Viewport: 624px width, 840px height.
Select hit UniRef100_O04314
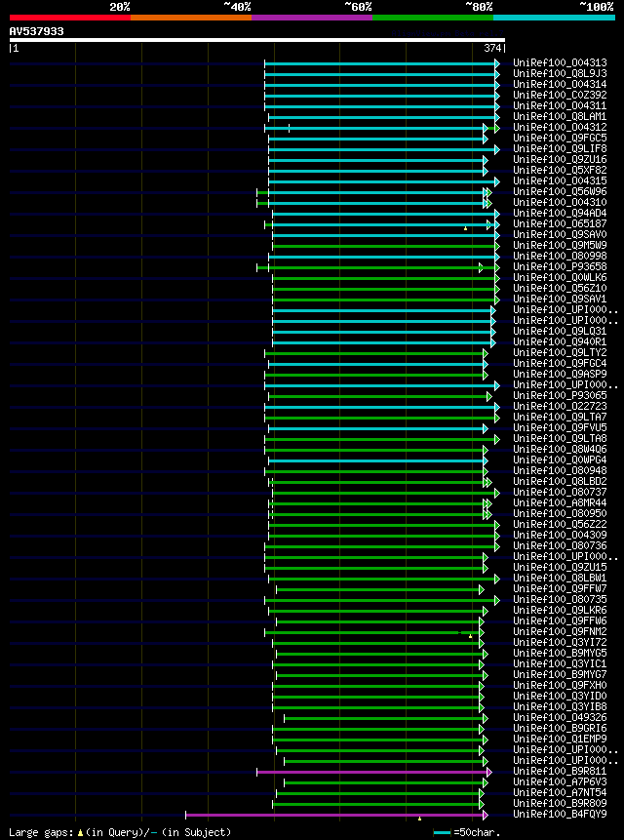560,85
